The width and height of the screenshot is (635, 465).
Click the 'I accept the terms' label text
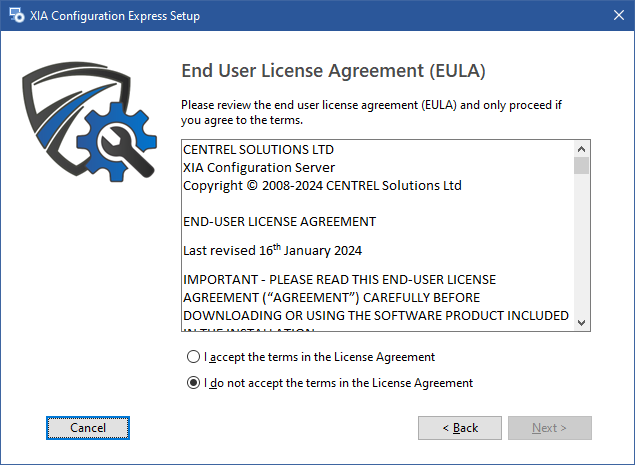coord(320,357)
